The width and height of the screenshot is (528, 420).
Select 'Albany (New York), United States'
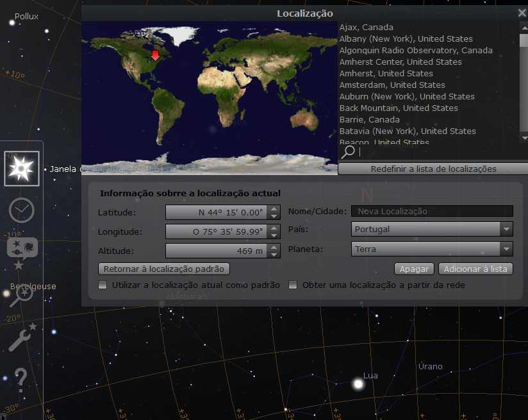(406, 38)
